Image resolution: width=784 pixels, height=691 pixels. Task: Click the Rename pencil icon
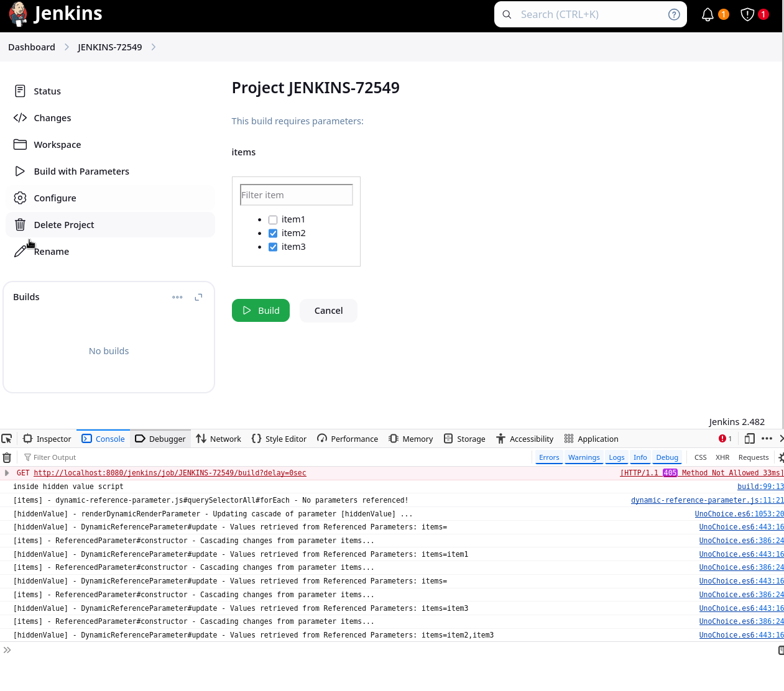(x=20, y=251)
